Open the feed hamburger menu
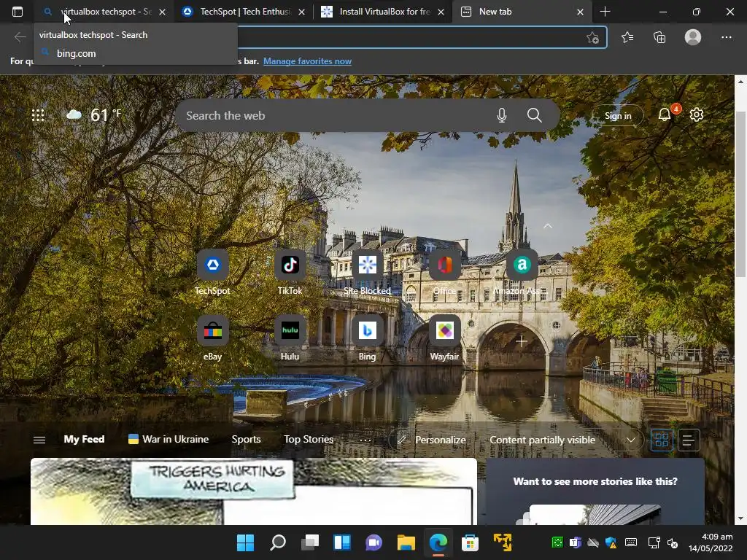The width and height of the screenshot is (747, 560). click(x=39, y=440)
